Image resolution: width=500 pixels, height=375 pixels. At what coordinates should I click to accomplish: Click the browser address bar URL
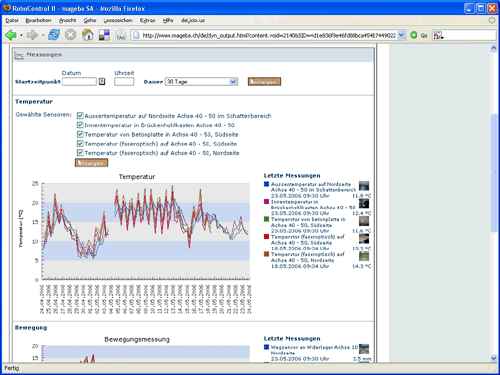point(269,35)
